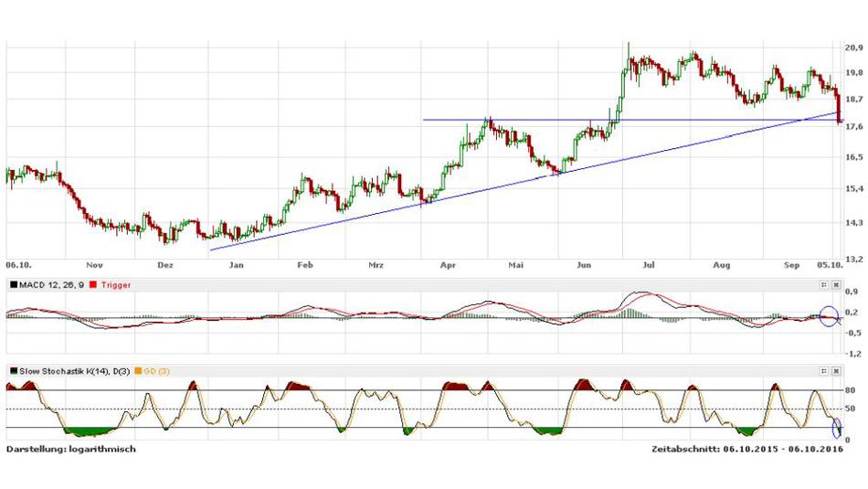868x489 pixels.
Task: Select the MACD 12, 26, 9 label
Action: point(51,285)
